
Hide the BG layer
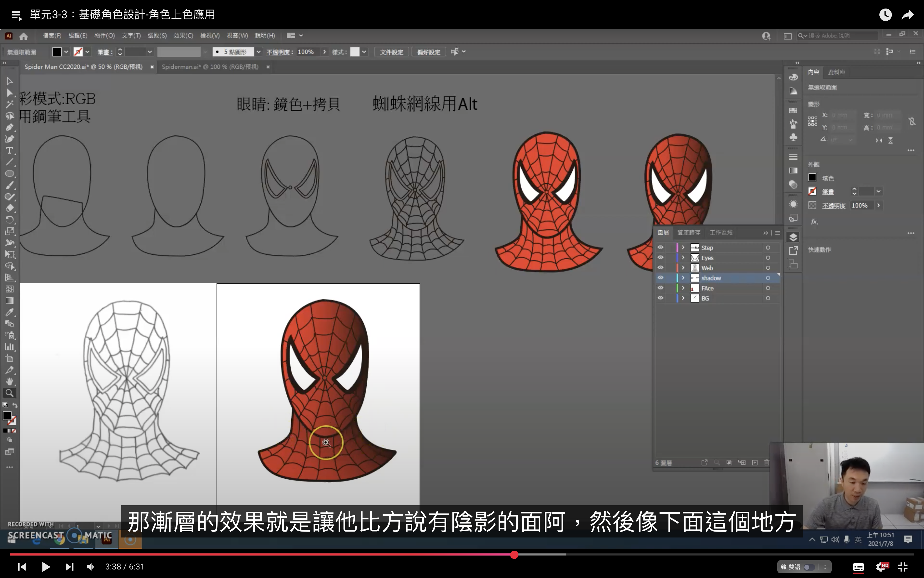coord(660,298)
